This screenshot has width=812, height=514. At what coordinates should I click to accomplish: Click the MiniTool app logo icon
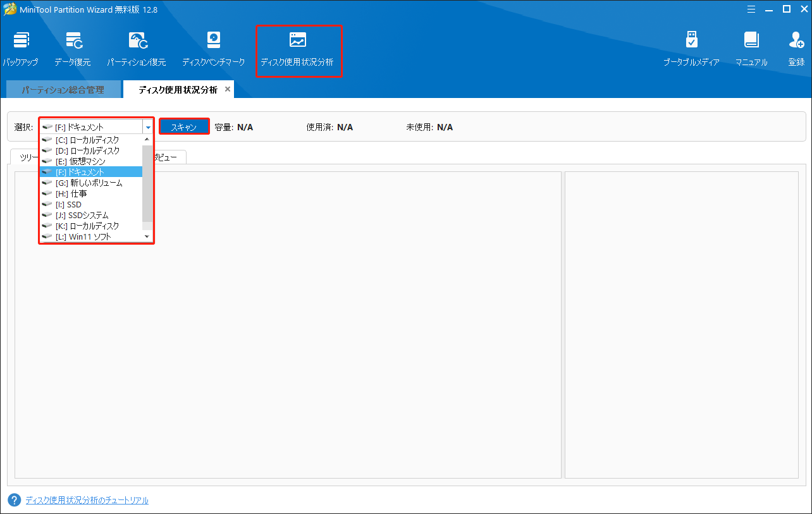point(9,9)
